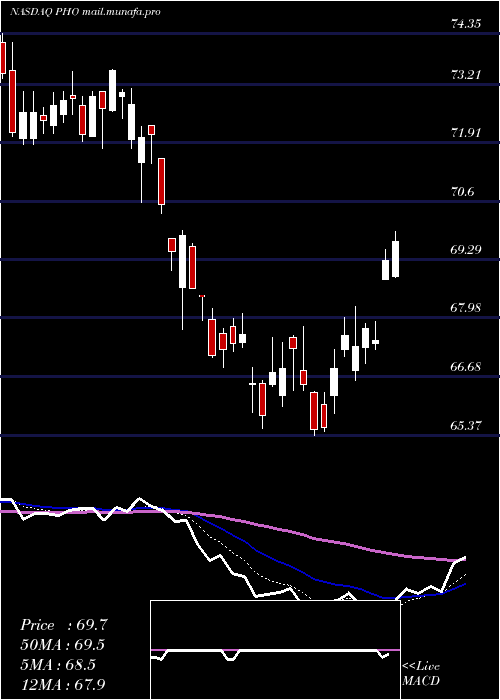
Task: Select the 67.98 price axis label
Action: pos(466,308)
